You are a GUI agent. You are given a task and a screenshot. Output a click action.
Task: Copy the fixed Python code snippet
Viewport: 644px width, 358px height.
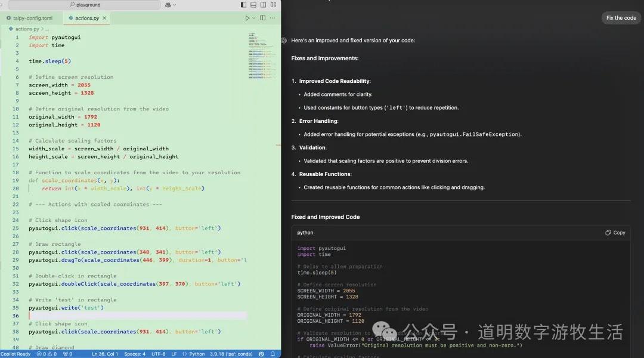click(615, 232)
